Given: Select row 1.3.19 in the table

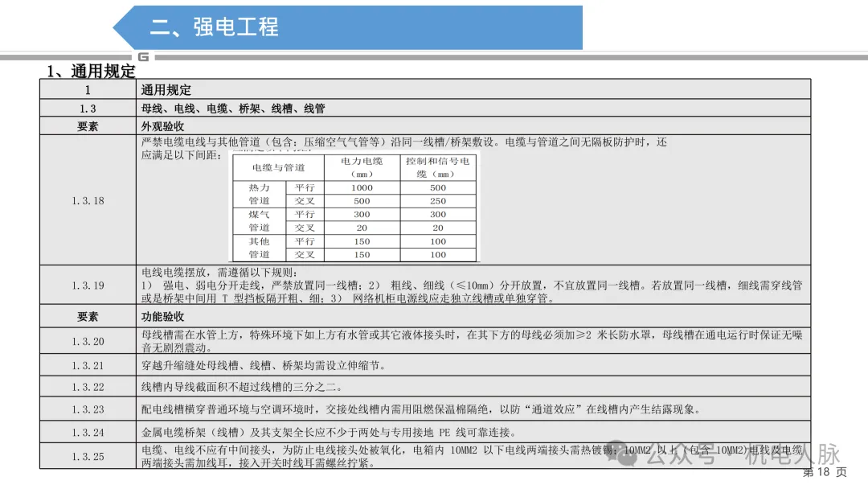Looking at the screenshot, I should click(x=88, y=286).
